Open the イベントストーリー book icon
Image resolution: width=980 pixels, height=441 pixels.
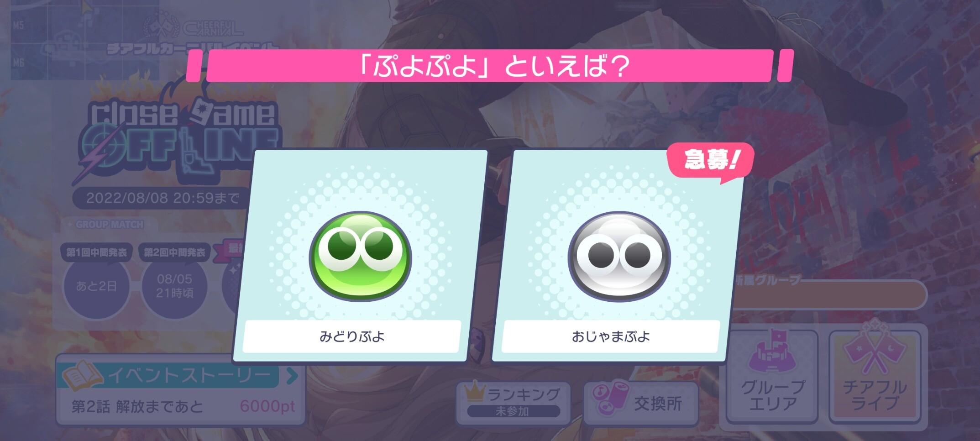coord(81,375)
